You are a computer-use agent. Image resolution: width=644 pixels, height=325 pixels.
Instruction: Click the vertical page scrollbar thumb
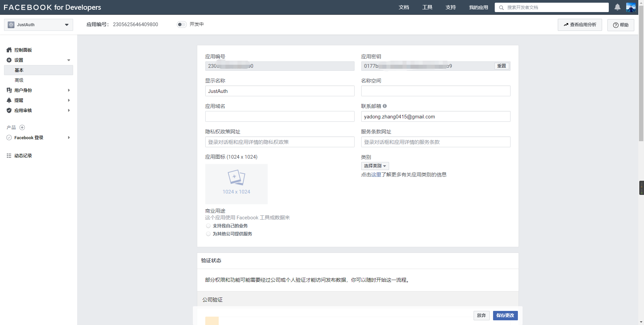coord(641,74)
